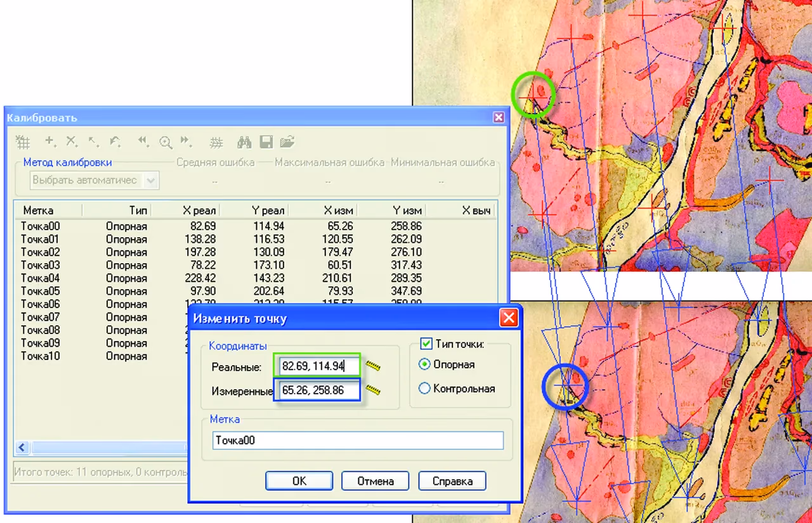Click the next point double-arrow icon
Image resolution: width=812 pixels, height=523 pixels.
click(x=186, y=141)
